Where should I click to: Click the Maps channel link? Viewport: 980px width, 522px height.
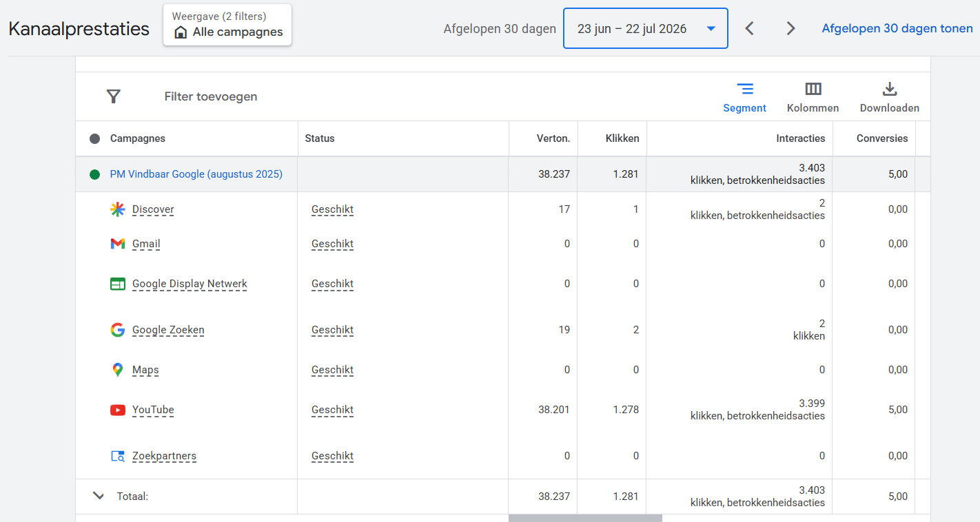145,370
